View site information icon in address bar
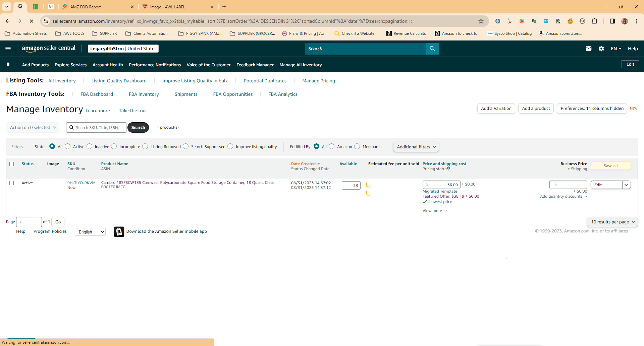The height and width of the screenshot is (346, 644). [46, 21]
